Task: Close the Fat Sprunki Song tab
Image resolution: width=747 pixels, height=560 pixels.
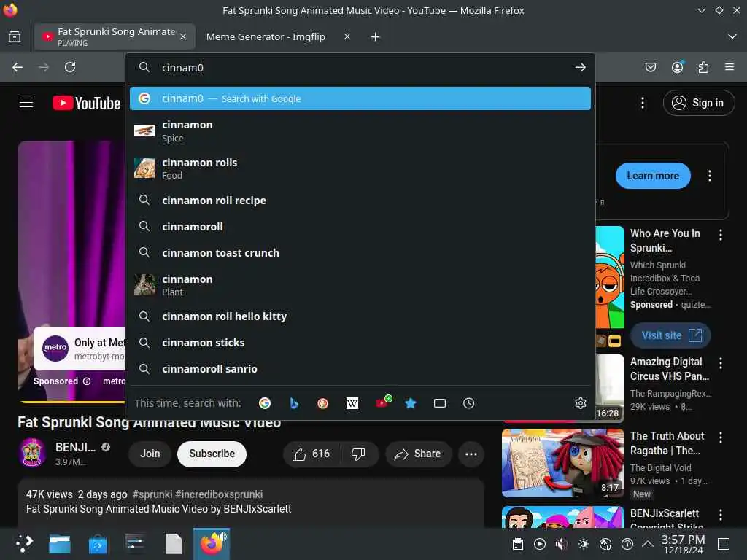Action: point(183,36)
